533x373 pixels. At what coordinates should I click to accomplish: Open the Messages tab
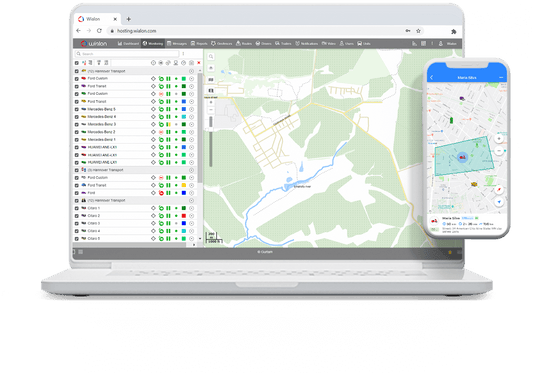177,44
